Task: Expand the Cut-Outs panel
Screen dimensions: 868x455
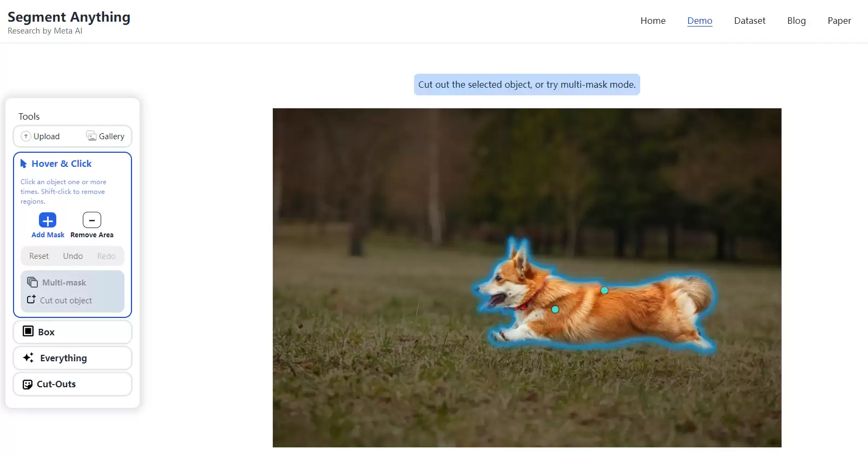Action: (x=73, y=384)
